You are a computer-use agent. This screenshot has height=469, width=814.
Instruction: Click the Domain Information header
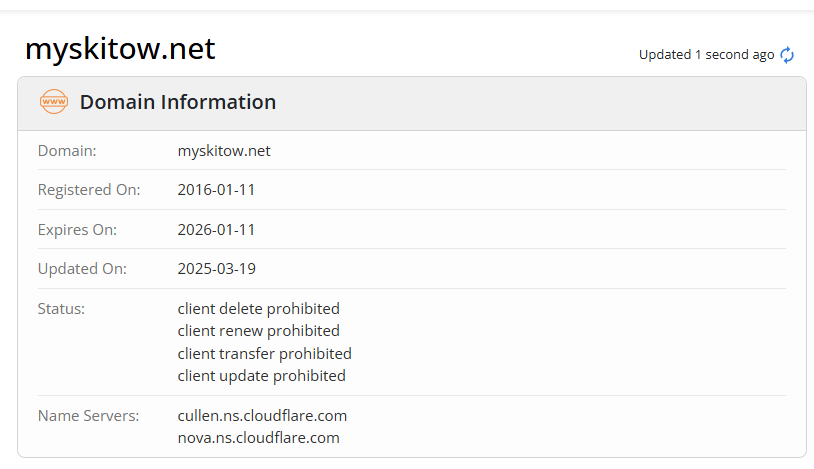click(x=178, y=102)
